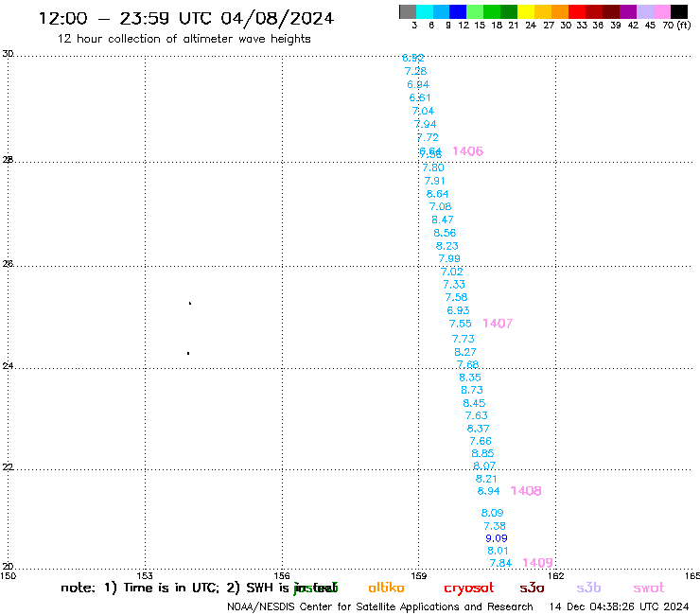The width and height of the screenshot is (700, 615).
Task: Select the 's3b' satellite legend label
Action: click(x=588, y=588)
